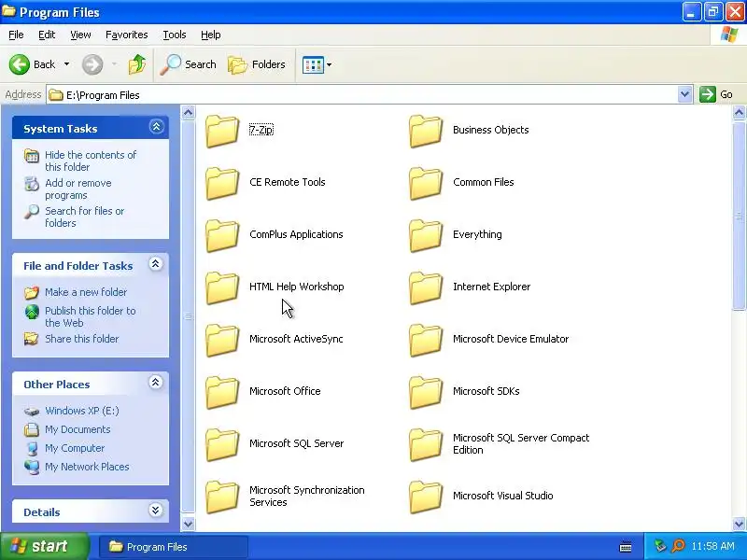Screen dimensions: 747x560
Task: Open Windows XP (E:) drive link
Action: coord(82,411)
